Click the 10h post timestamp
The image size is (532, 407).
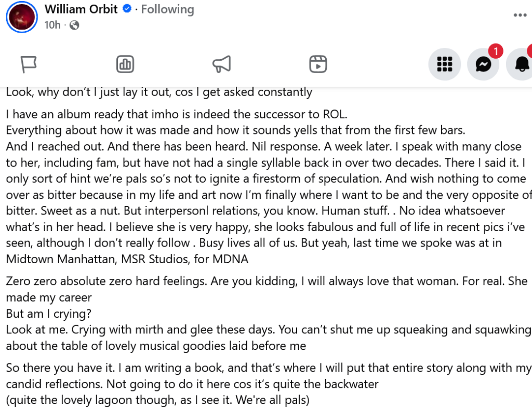point(52,25)
